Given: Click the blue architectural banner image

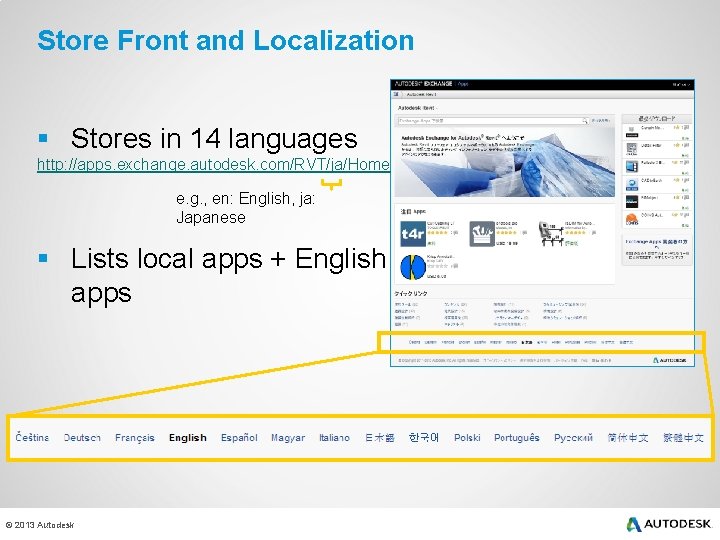Looking at the screenshot, I should coord(505,162).
